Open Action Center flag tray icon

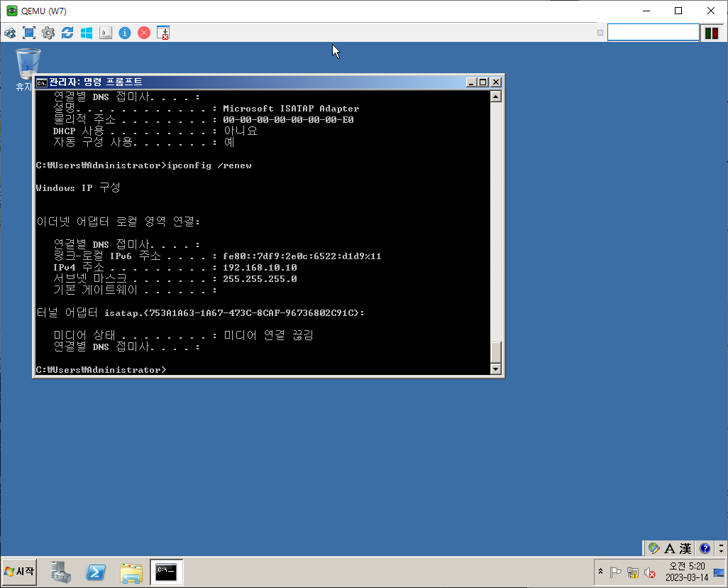pyautogui.click(x=616, y=572)
